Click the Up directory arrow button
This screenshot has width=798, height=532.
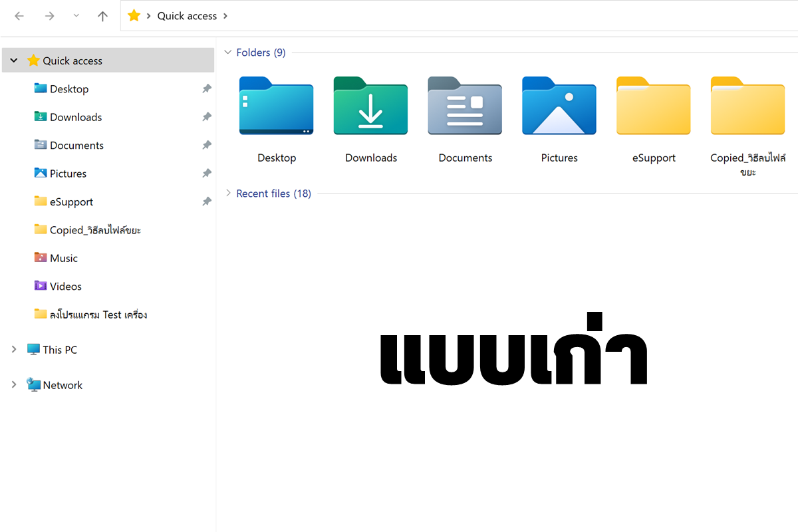(102, 17)
